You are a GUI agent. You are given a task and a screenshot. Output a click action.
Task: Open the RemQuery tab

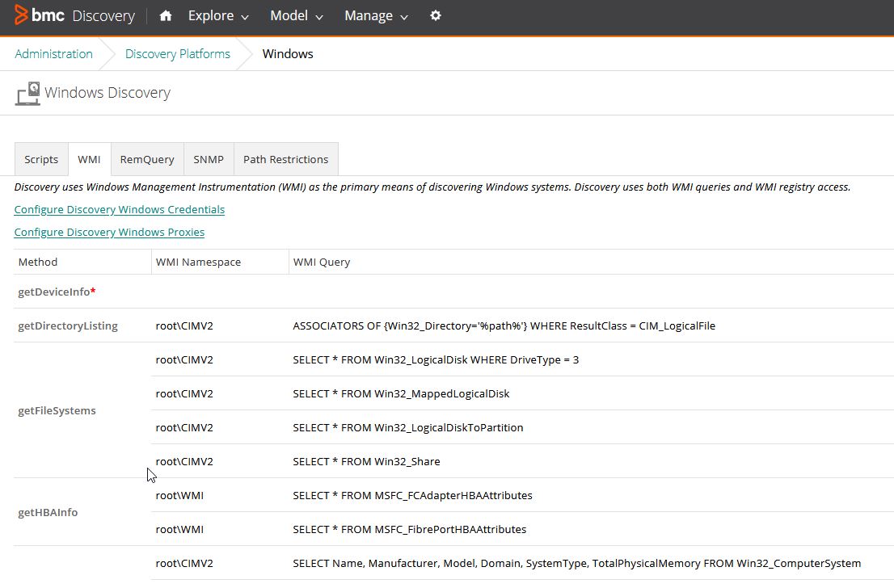coord(146,159)
